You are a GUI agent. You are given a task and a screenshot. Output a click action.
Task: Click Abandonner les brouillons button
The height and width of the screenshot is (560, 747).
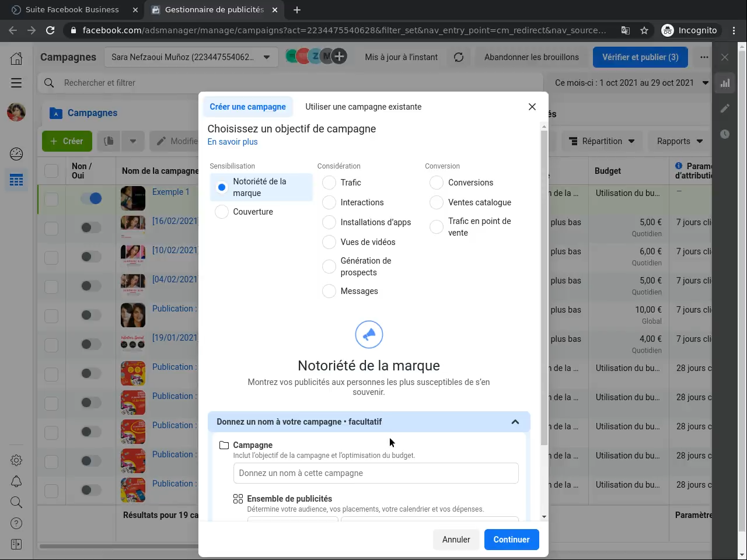pos(532,57)
